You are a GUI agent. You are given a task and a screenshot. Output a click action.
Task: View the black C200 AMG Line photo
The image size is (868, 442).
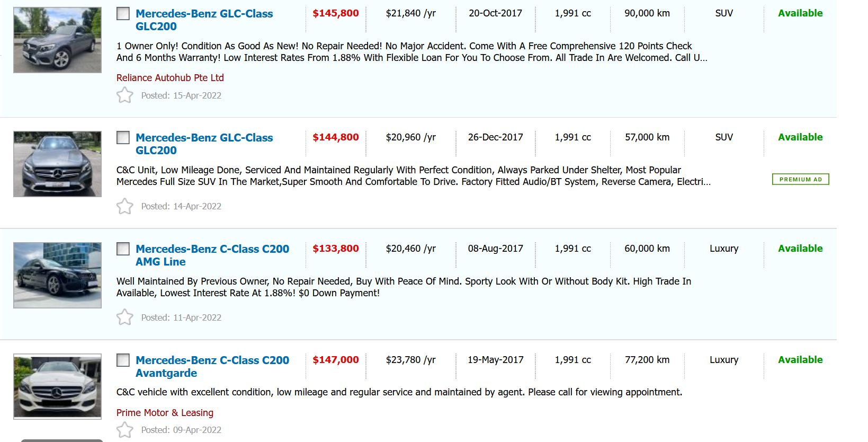(57, 276)
